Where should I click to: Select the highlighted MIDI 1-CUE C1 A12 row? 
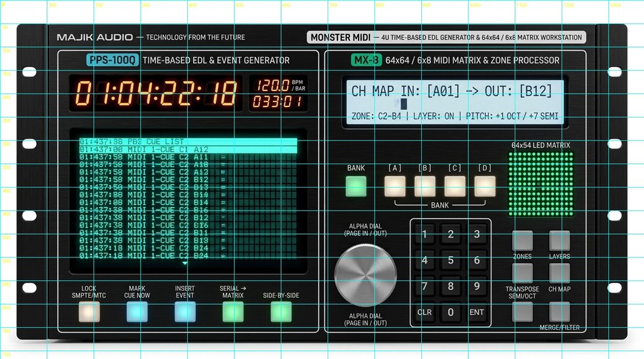tap(188, 150)
